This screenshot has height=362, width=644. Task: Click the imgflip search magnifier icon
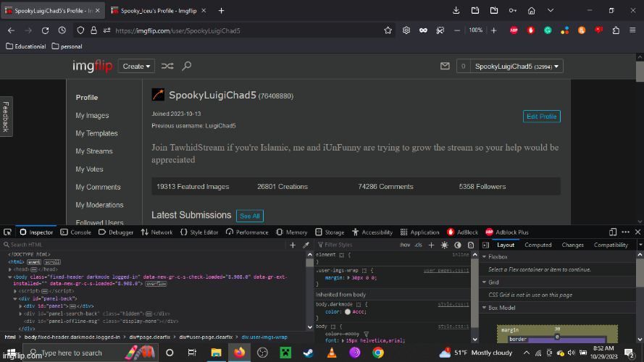coord(187,66)
